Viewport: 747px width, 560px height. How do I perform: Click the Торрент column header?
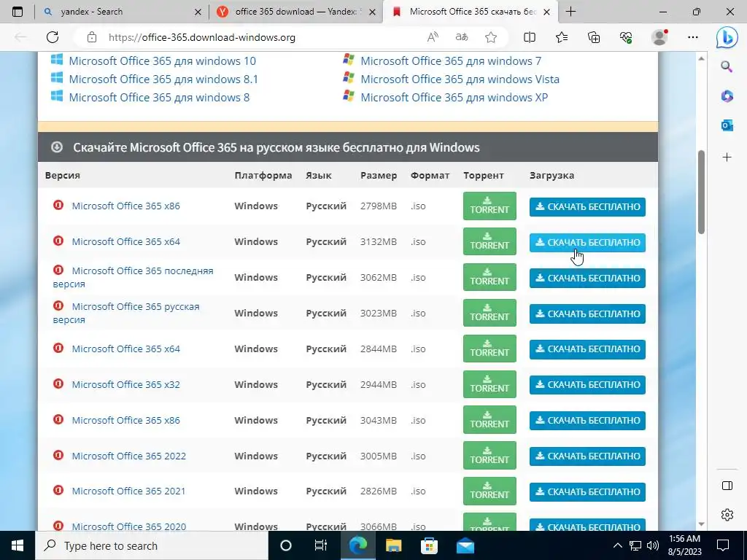(x=483, y=175)
